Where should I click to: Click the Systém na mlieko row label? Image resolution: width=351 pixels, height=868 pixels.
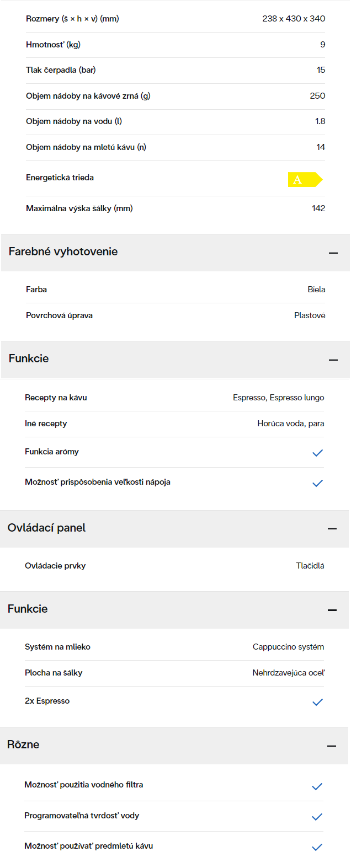[x=58, y=647]
